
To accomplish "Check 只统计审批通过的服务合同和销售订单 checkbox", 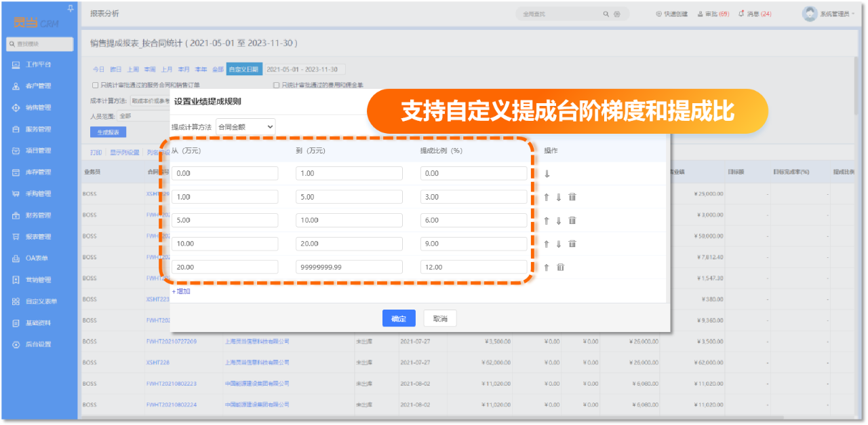I will tap(95, 86).
